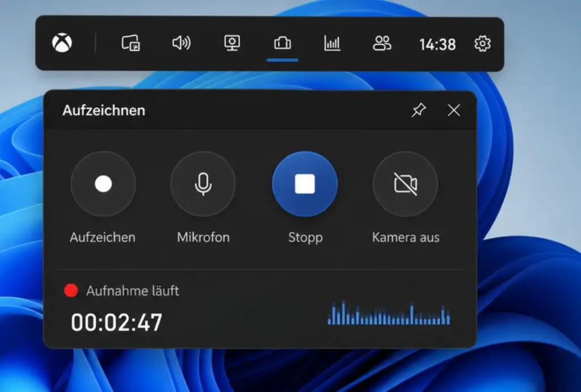Click the Aufzeichnen panel title
This screenshot has height=392, width=581.
click(x=104, y=111)
